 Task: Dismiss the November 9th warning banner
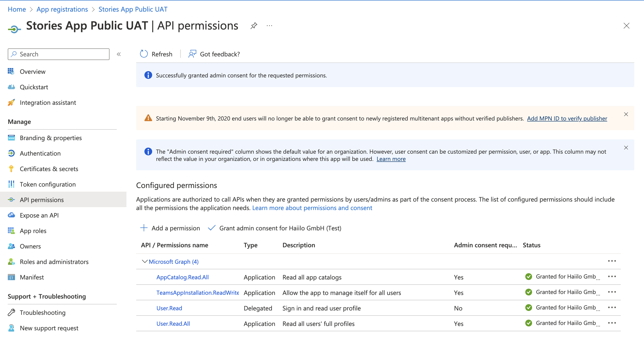pyautogui.click(x=626, y=114)
